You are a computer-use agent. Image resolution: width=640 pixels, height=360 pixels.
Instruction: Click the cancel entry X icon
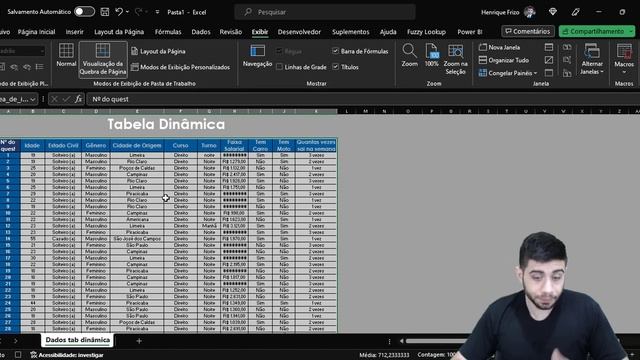(54, 99)
